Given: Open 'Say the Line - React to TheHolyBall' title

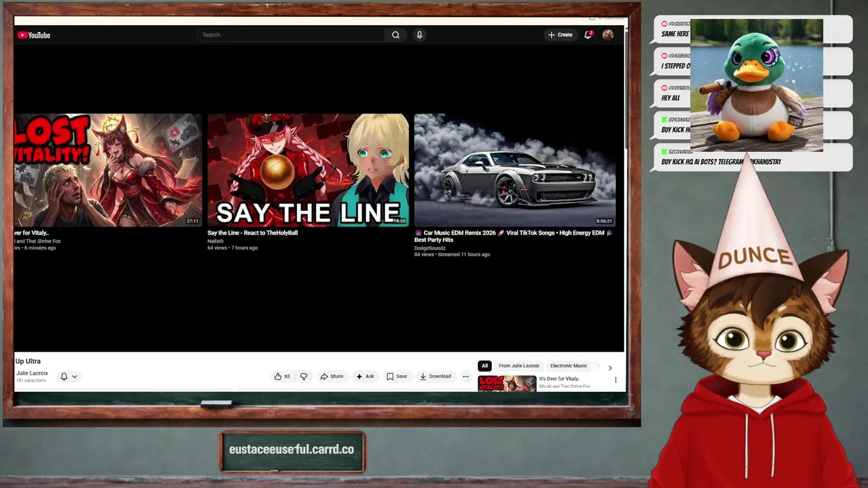Looking at the screenshot, I should [252, 233].
